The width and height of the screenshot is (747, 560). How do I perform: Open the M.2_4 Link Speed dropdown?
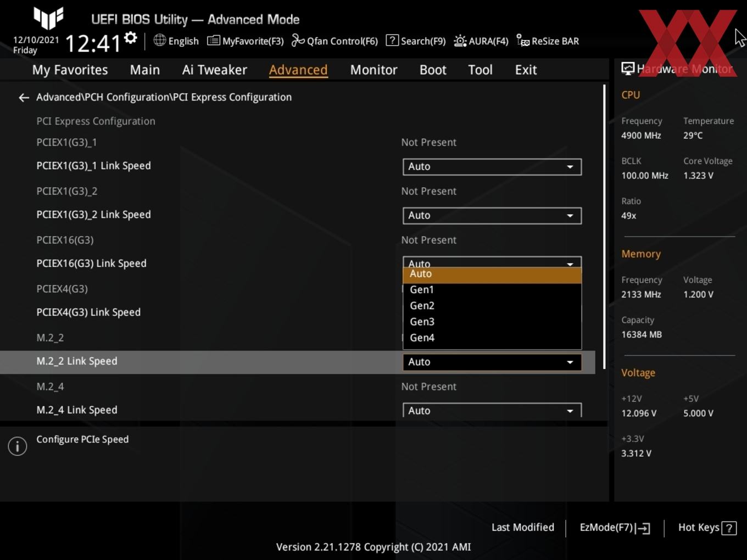point(492,410)
